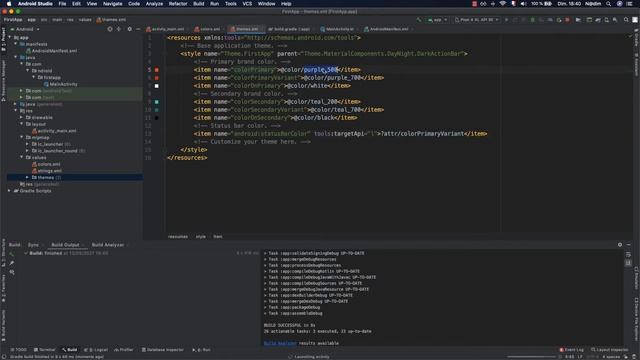Click the Wi-Fi icon in macOS menu bar

[x=503, y=4]
